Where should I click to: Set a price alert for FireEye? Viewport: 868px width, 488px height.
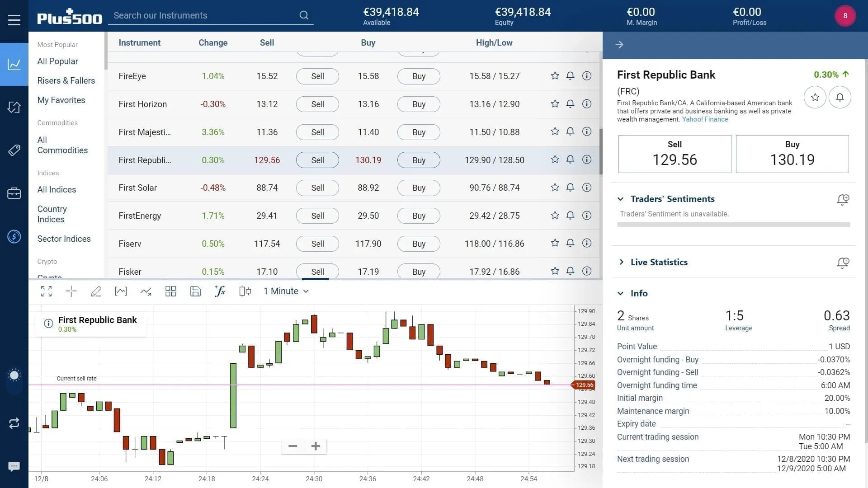pos(571,76)
